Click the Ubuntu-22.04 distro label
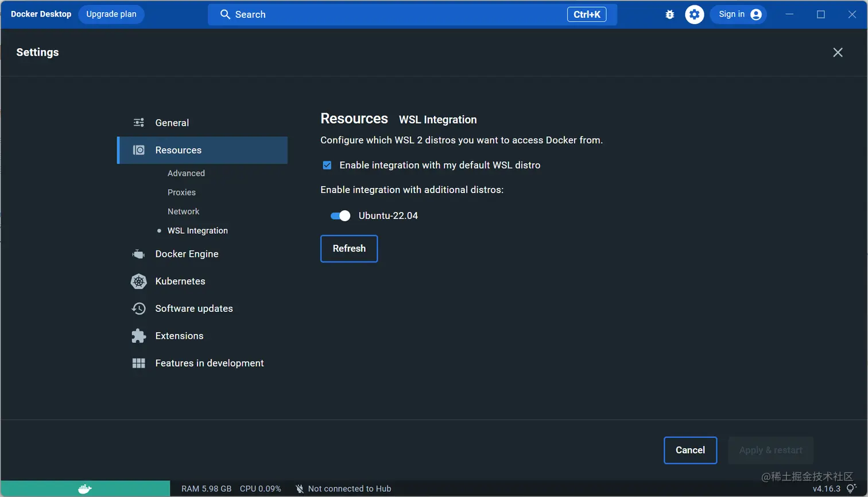868x497 pixels. 388,216
